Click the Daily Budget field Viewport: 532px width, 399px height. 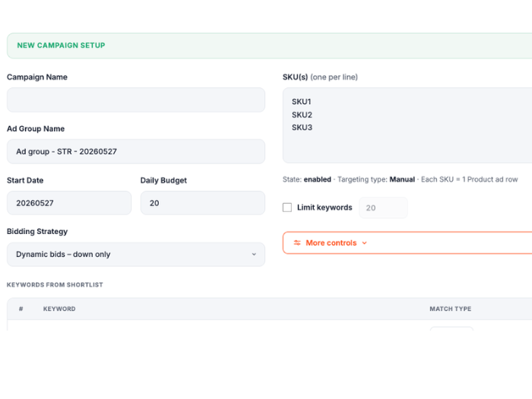click(x=203, y=203)
